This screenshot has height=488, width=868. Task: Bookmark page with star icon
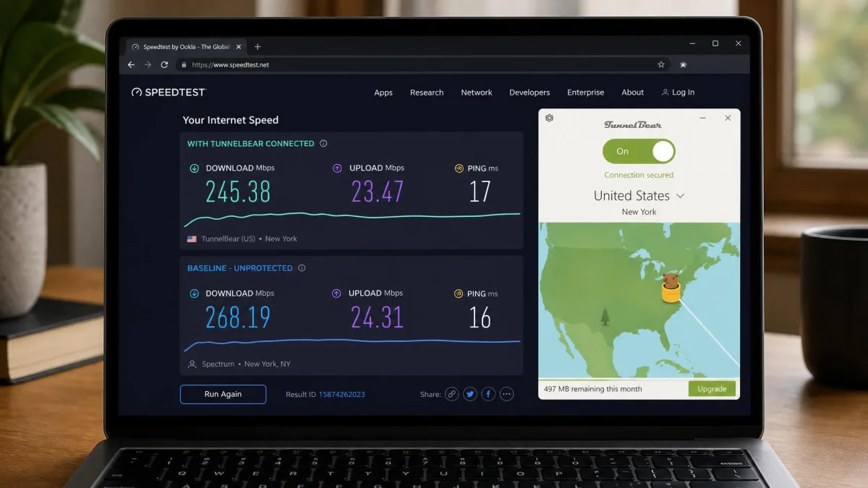pos(661,64)
